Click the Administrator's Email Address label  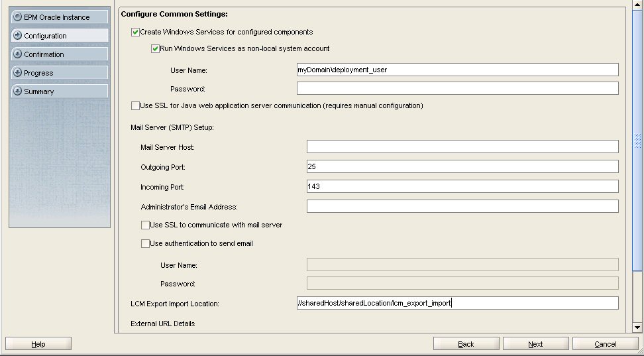(x=189, y=207)
